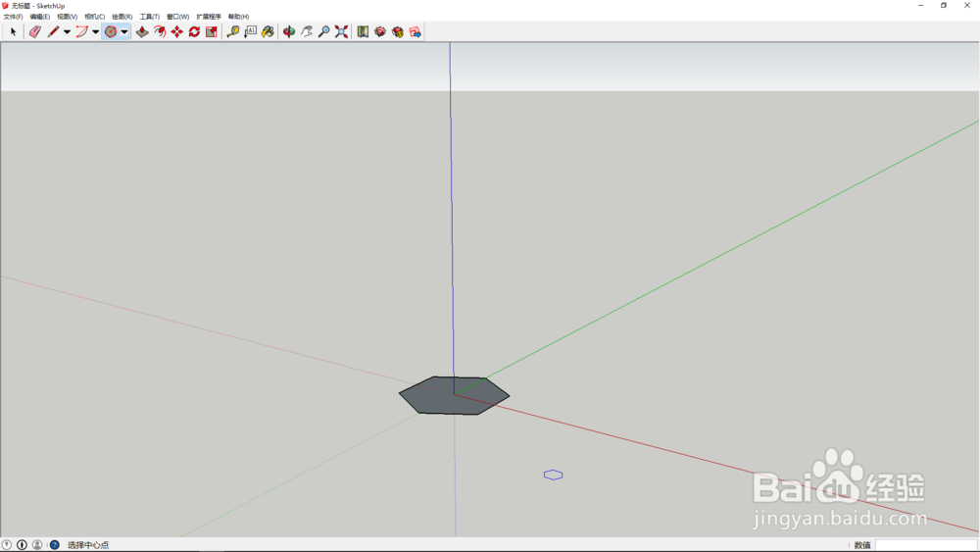Expand the Arc tool dropdown arrow

(96, 32)
